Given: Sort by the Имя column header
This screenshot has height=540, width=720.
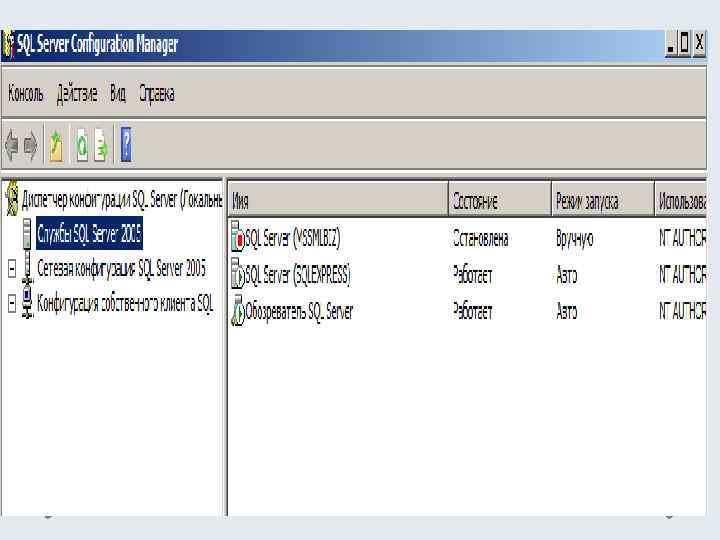Looking at the screenshot, I should pyautogui.click(x=338, y=199).
